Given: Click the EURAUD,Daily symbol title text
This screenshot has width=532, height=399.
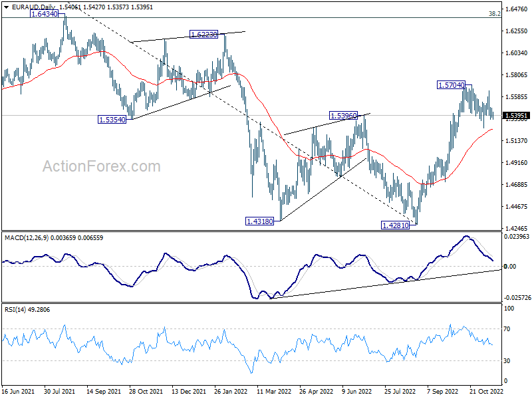Looking at the screenshot, I should (33, 7).
